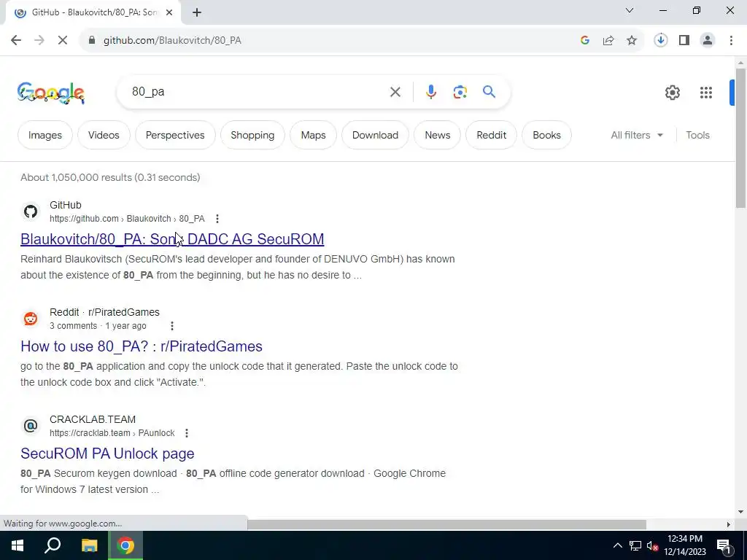Click the muted volume tray icon
Screen dimensions: 747x560
click(x=652, y=545)
